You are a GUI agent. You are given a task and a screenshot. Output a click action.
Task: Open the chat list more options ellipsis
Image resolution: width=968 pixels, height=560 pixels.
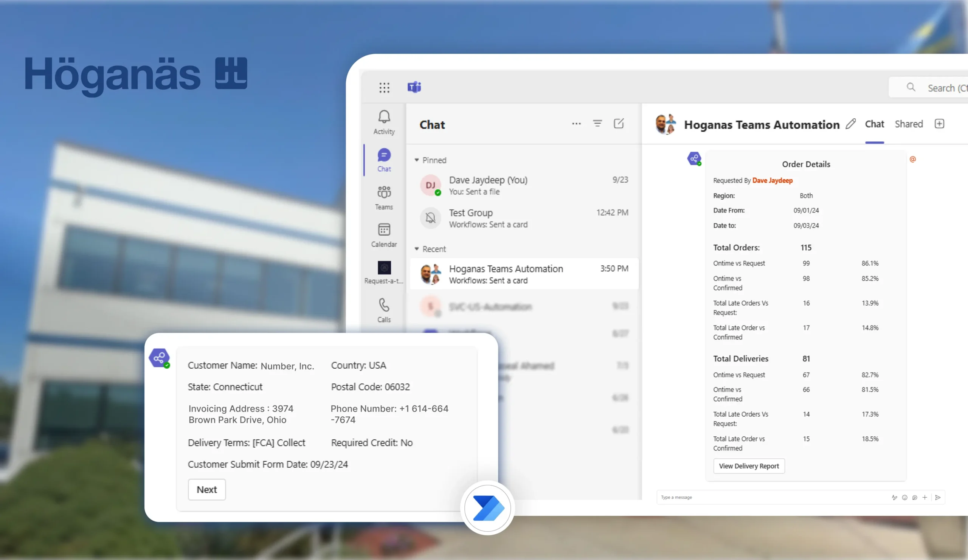pos(576,124)
